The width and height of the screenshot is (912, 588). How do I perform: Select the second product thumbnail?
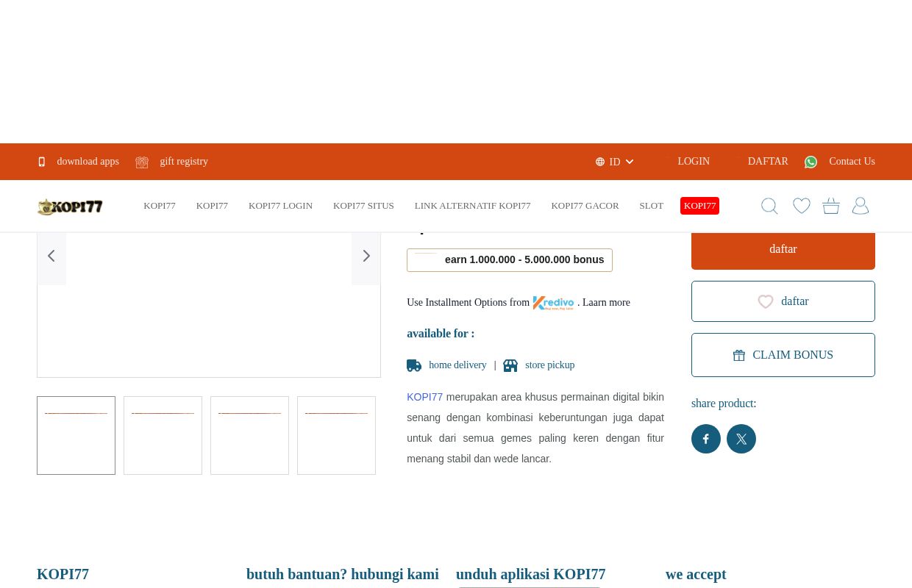click(163, 435)
